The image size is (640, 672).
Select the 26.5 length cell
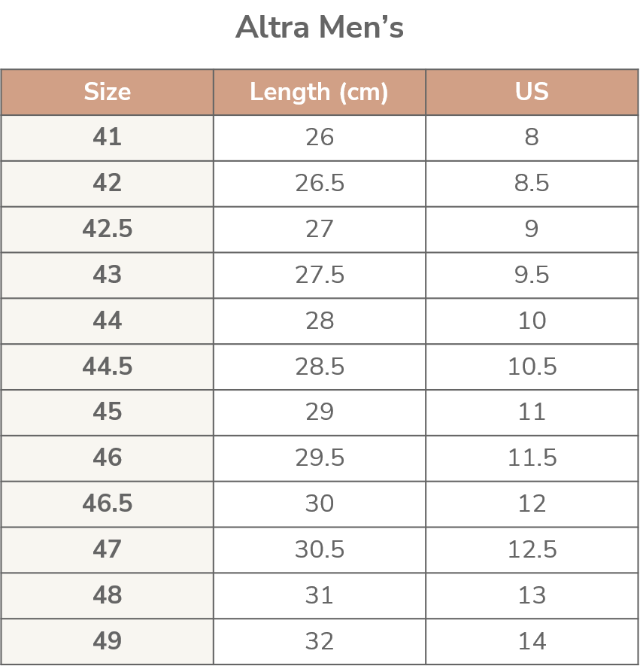click(319, 184)
